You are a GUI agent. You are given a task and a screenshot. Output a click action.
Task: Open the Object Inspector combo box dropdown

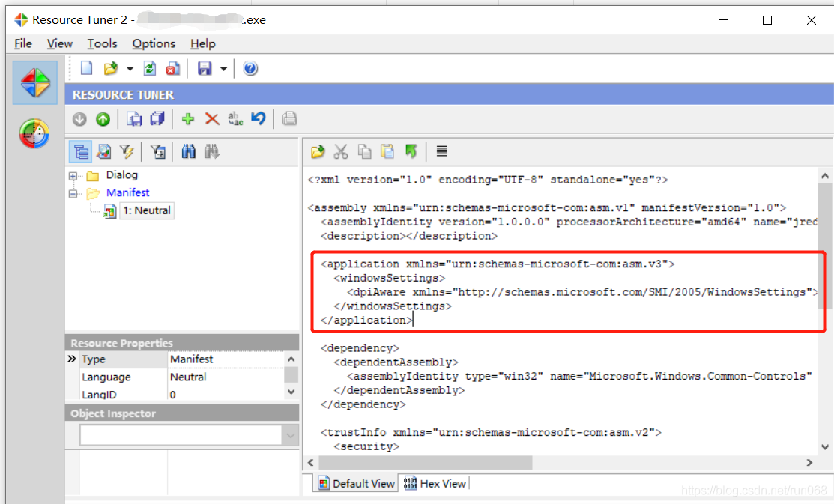(x=291, y=435)
